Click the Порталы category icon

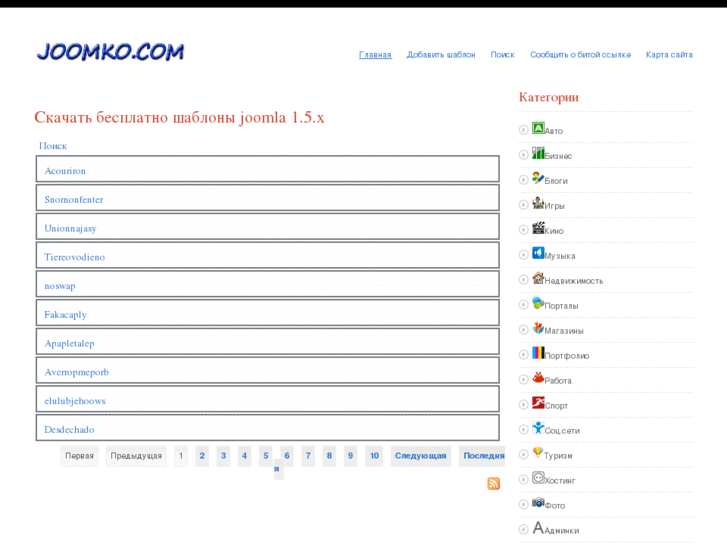538,303
